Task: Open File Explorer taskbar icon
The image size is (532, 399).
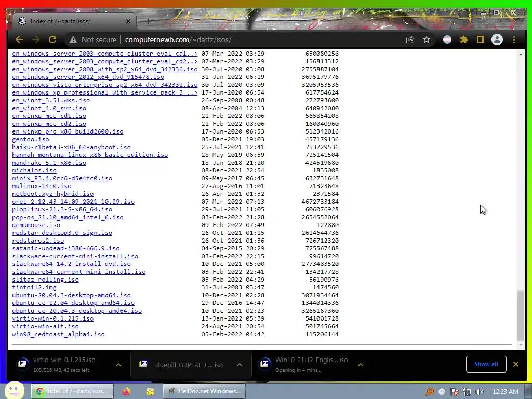Action: pyautogui.click(x=150, y=391)
